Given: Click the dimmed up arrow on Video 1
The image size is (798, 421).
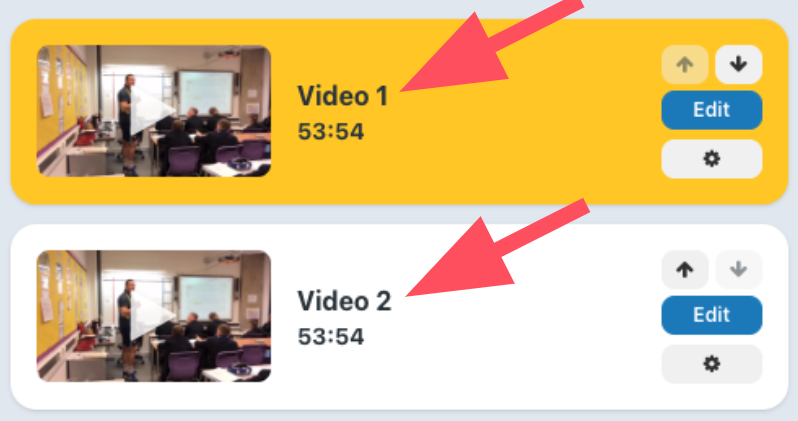Looking at the screenshot, I should (685, 65).
